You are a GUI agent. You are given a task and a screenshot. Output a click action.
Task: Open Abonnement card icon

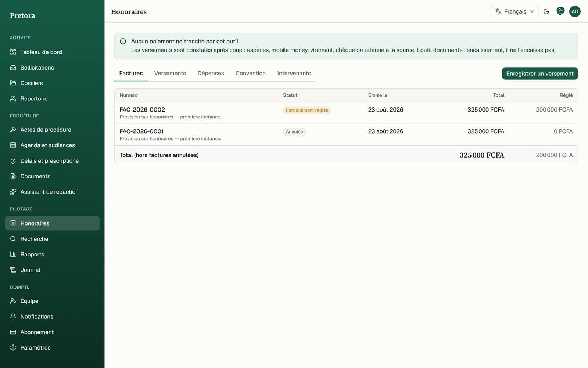13,332
